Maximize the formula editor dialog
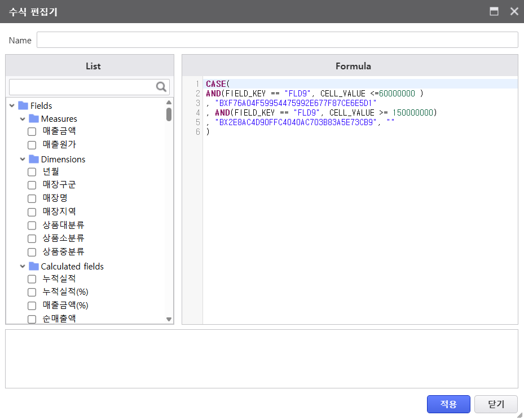This screenshot has width=524, height=420. tap(494, 11)
